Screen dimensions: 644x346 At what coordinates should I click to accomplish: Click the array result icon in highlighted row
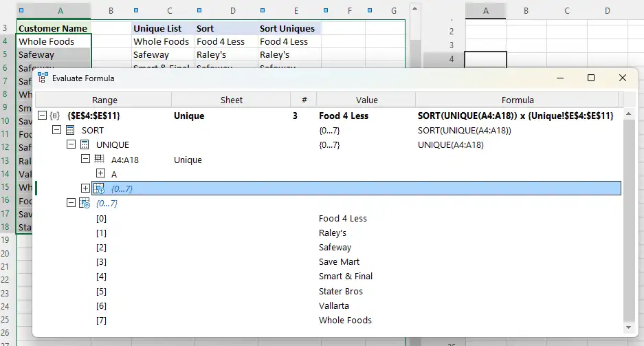pos(99,188)
